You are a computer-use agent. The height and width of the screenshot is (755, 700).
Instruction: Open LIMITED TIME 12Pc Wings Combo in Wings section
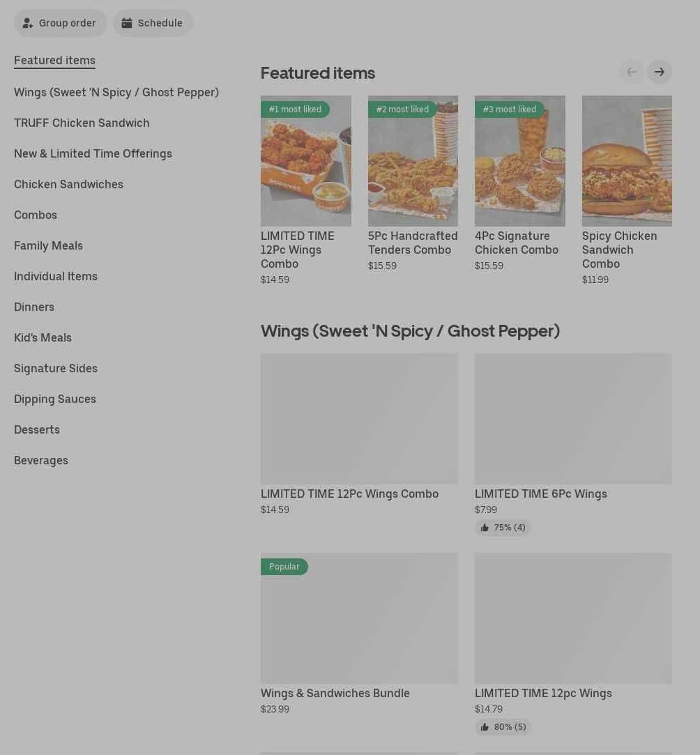pos(349,494)
